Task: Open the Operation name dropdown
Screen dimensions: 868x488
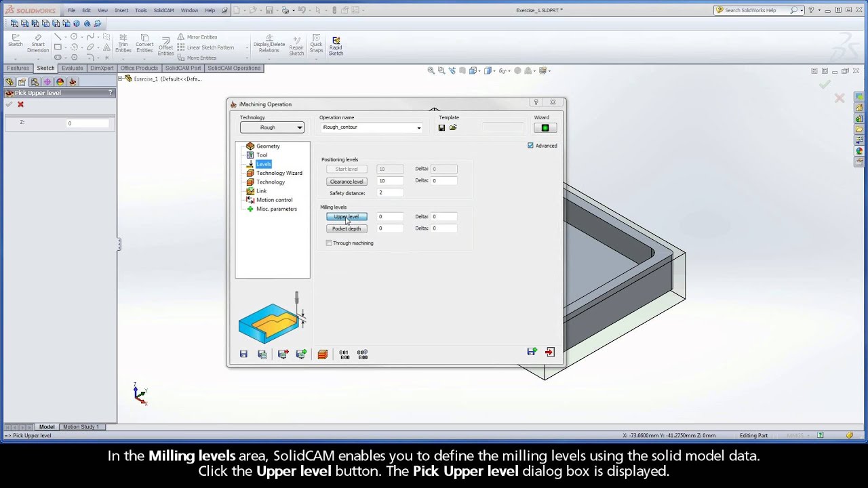Action: coord(418,127)
